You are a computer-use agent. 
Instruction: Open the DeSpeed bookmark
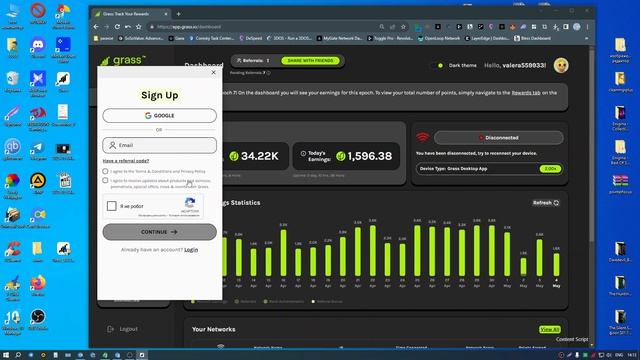pos(251,38)
